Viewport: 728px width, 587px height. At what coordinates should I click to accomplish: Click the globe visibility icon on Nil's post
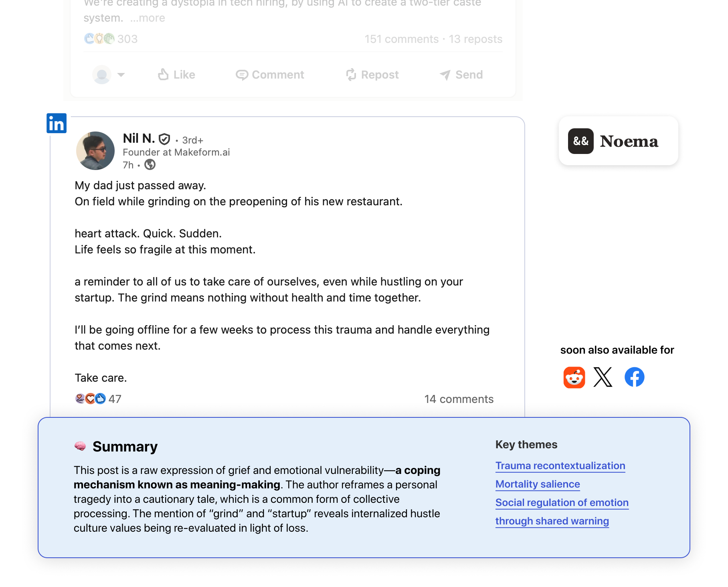[x=150, y=165]
